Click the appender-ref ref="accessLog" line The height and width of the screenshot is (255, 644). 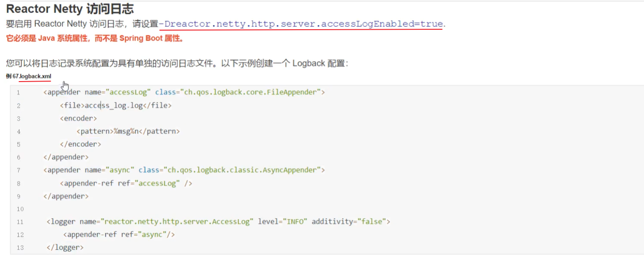[x=126, y=183]
